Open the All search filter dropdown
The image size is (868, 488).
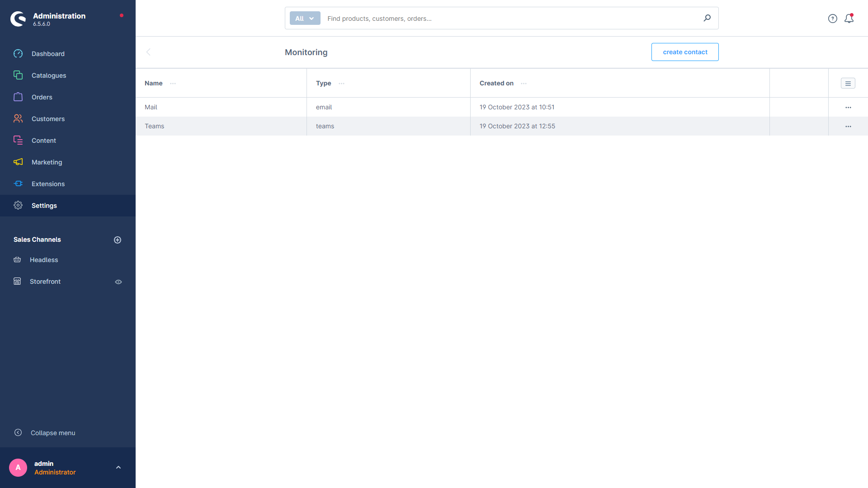pyautogui.click(x=304, y=18)
